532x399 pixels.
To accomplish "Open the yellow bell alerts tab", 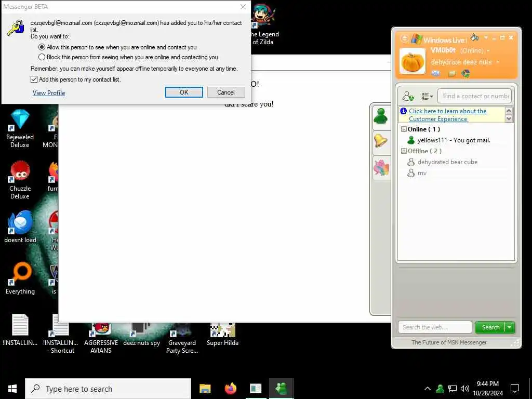I will [x=381, y=141].
